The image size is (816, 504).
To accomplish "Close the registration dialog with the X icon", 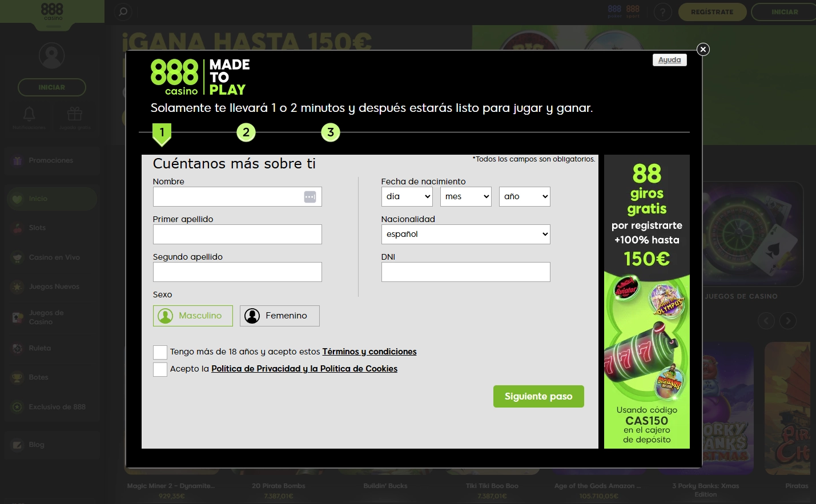I will pos(704,50).
